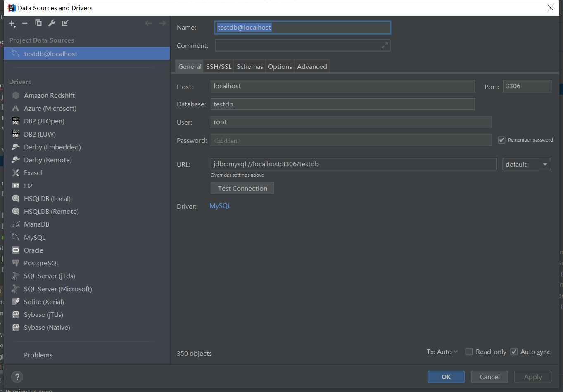This screenshot has height=392, width=563.
Task: Click the Duplicate data source icon
Action: pos(38,23)
